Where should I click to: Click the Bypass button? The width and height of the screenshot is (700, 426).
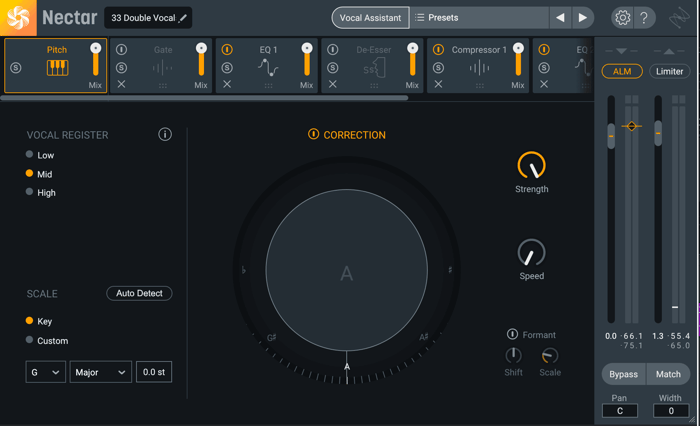pos(623,374)
